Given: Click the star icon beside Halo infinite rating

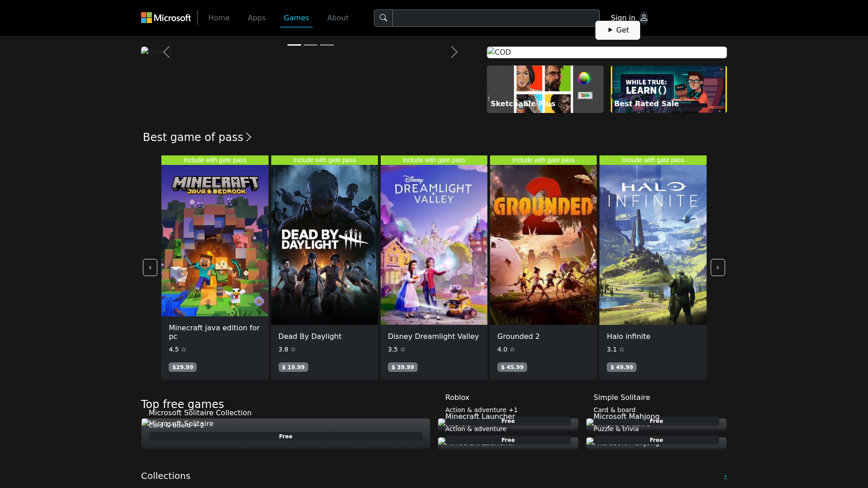Looking at the screenshot, I should 622,349.
